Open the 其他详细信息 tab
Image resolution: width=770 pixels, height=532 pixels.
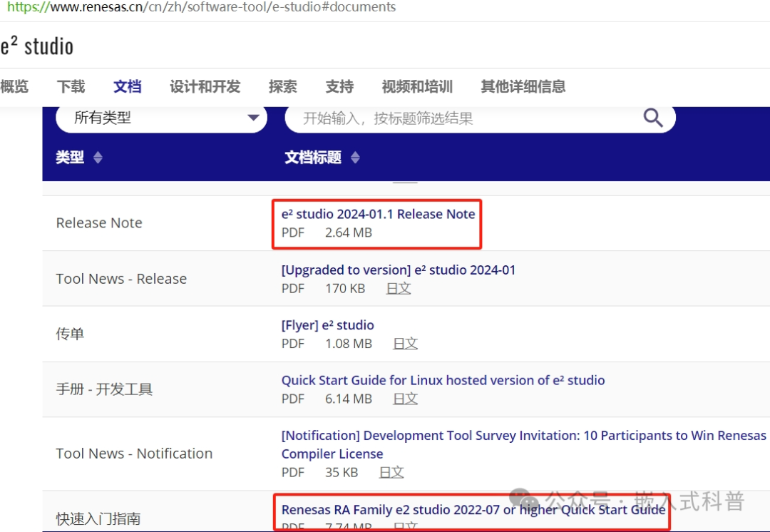pos(523,86)
